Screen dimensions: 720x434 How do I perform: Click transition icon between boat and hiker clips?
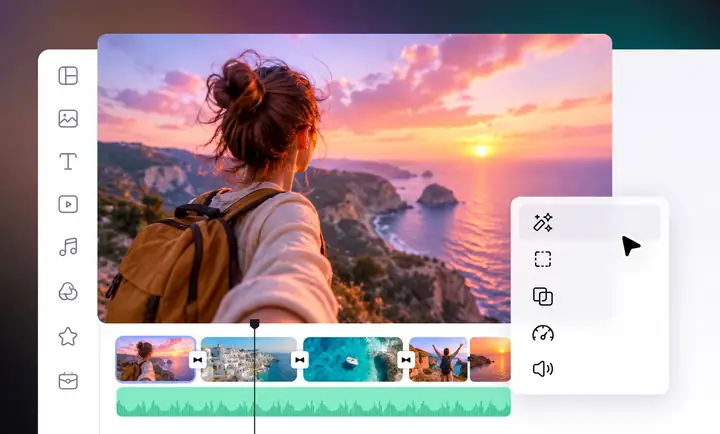tap(406, 360)
